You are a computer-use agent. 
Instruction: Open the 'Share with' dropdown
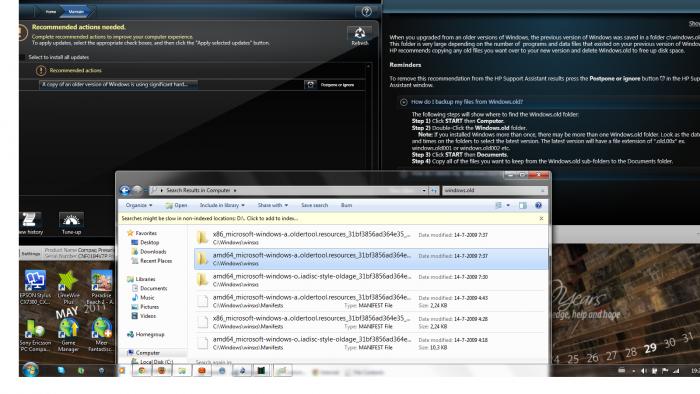pyautogui.click(x=272, y=205)
